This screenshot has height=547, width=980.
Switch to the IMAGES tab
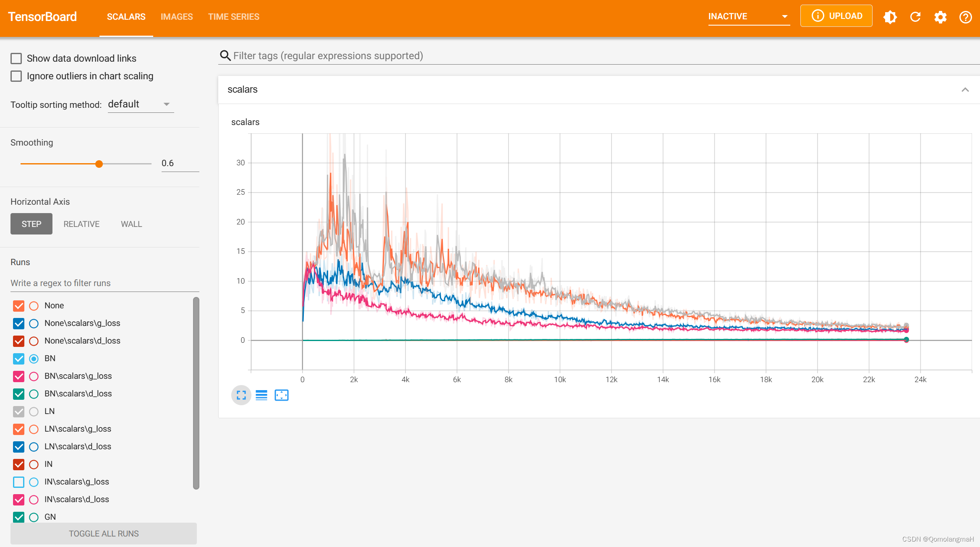pyautogui.click(x=177, y=17)
